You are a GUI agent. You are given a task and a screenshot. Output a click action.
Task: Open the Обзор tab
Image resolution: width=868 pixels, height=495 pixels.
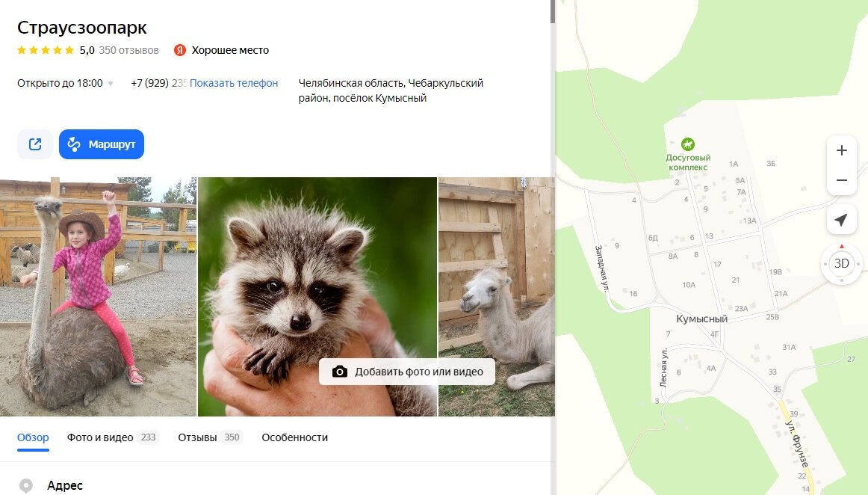tap(33, 437)
